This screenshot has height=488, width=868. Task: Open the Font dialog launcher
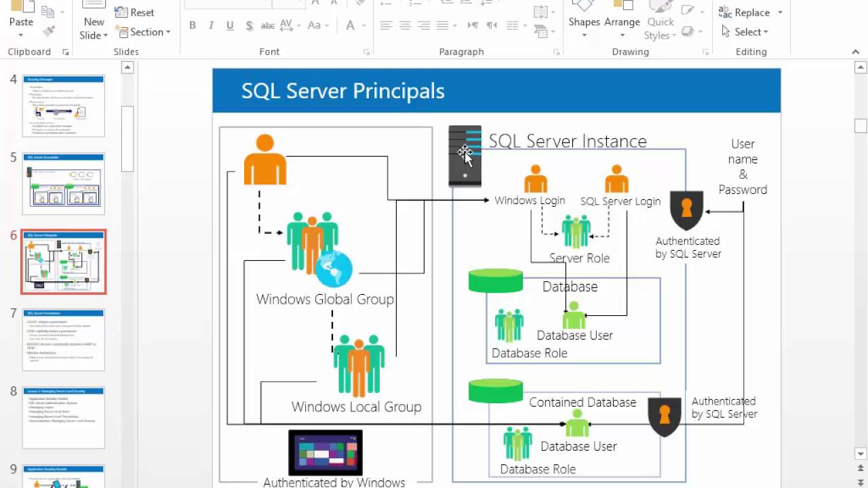click(366, 52)
